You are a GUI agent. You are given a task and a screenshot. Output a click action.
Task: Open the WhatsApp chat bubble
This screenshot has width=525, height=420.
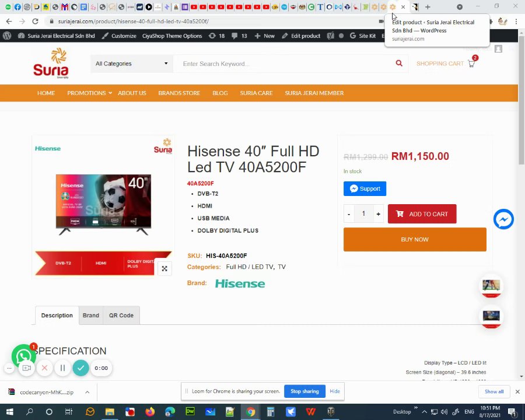coord(23,356)
